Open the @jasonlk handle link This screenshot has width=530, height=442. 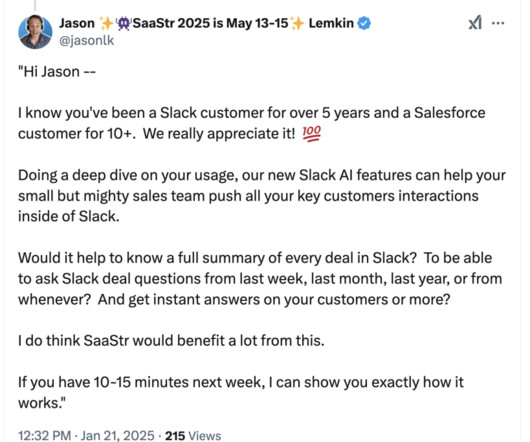pyautogui.click(x=87, y=41)
